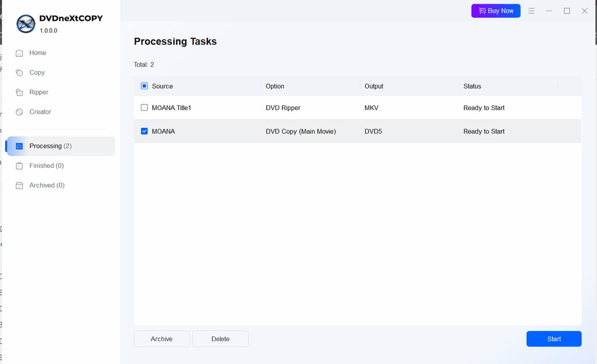
Task: Select the Processing (2) label
Action: [x=50, y=146]
